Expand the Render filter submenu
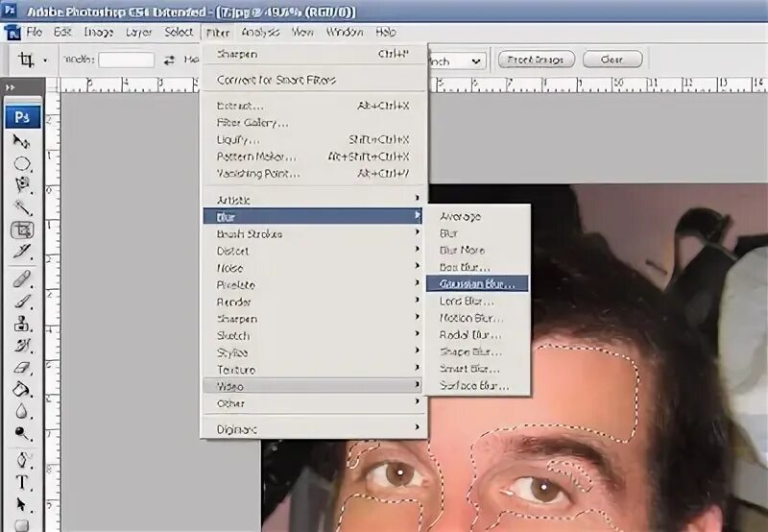The width and height of the screenshot is (768, 532). 313,302
